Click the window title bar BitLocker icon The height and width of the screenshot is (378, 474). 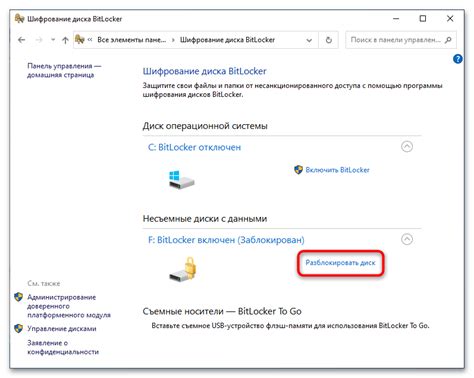(20, 19)
